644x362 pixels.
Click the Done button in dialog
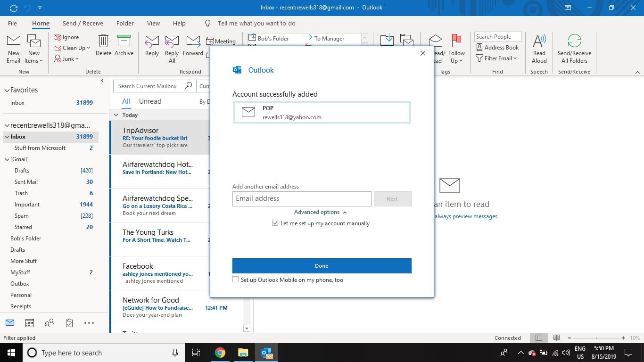pos(322,266)
